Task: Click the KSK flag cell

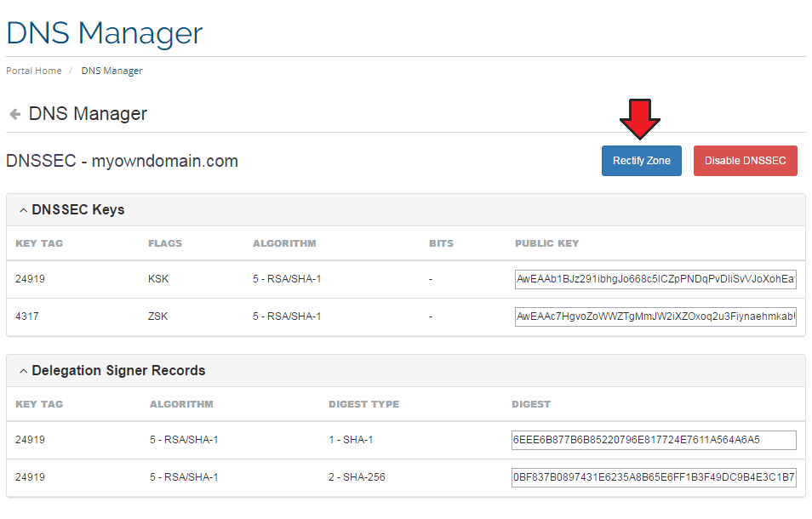Action: point(157,279)
